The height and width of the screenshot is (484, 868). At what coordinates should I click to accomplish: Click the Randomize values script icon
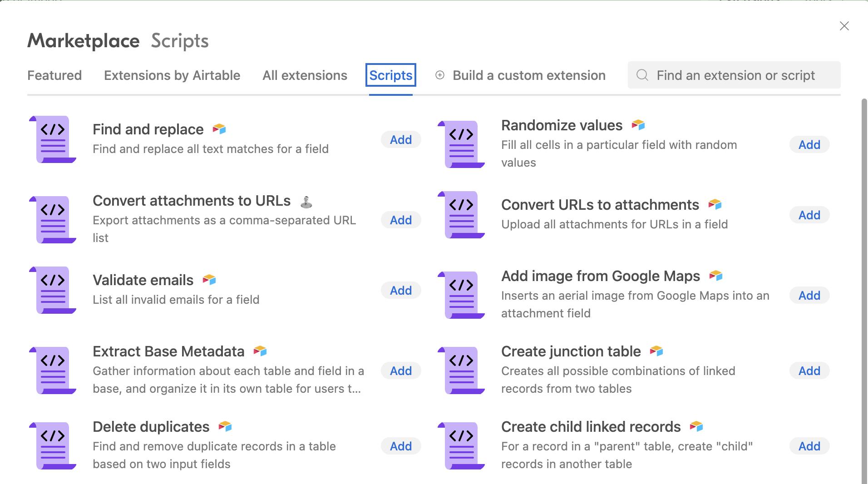462,144
